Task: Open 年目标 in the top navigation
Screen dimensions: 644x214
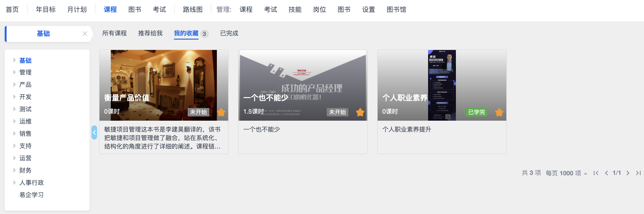Action: tap(46, 9)
